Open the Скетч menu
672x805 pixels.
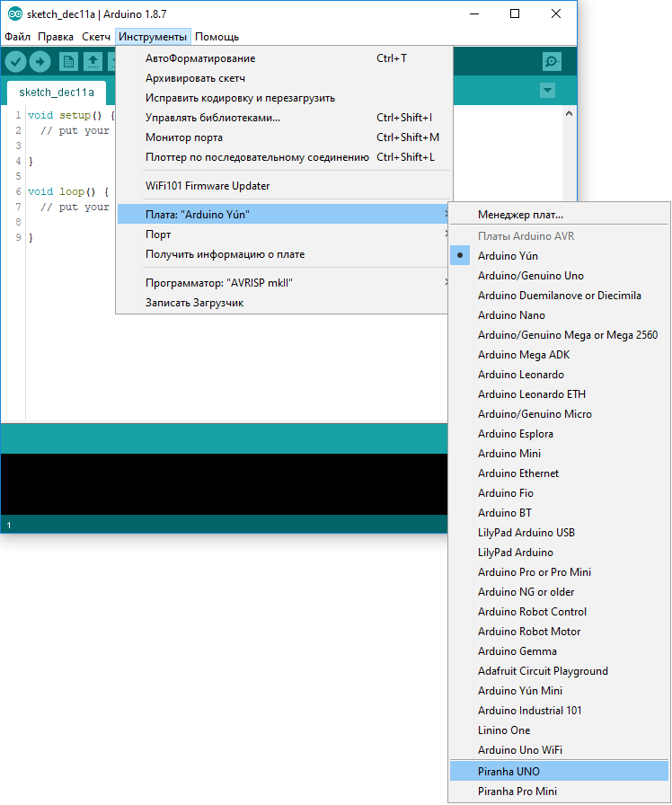(96, 37)
